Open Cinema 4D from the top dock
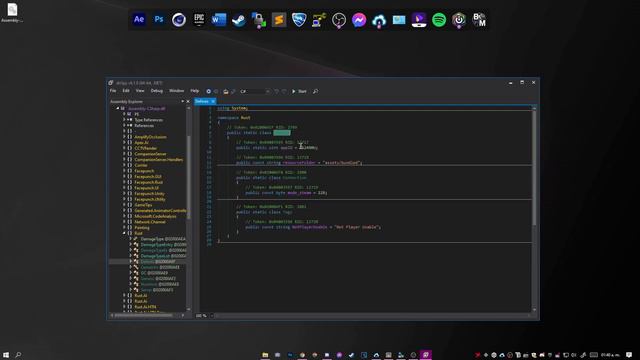The image size is (640, 360). (x=179, y=20)
